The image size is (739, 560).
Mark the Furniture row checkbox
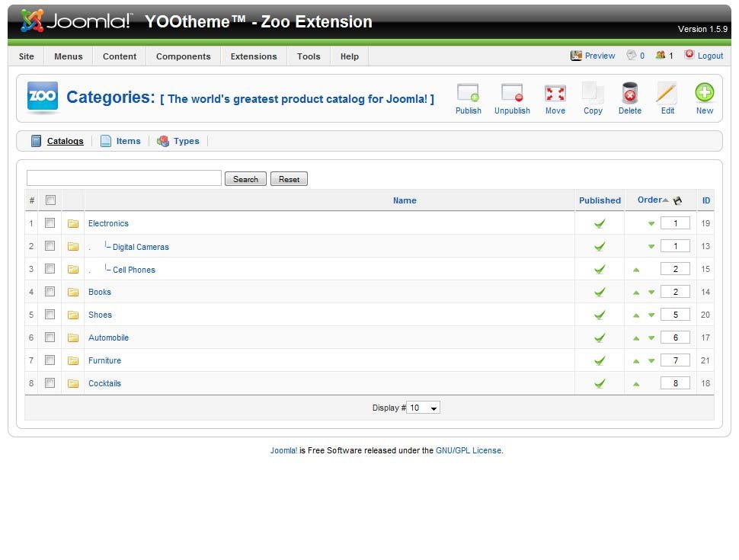click(x=50, y=360)
